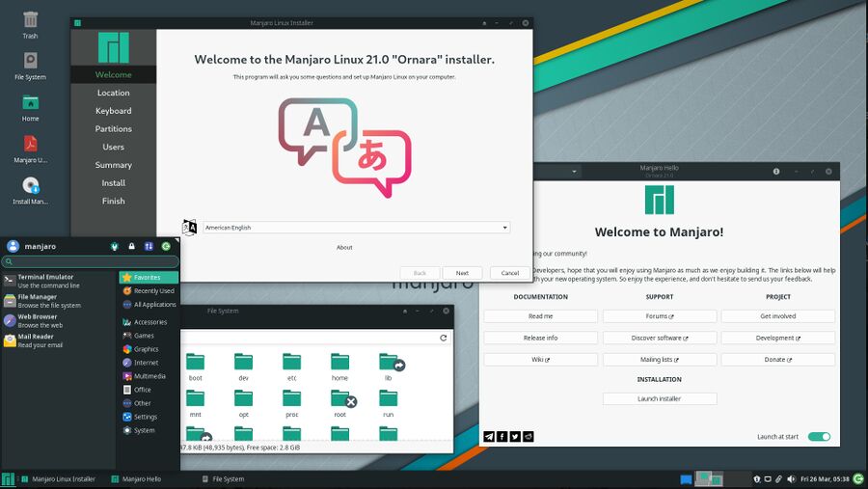Launch File Manager from favorites
Viewport: 868px width, 489px height.
tap(59, 301)
